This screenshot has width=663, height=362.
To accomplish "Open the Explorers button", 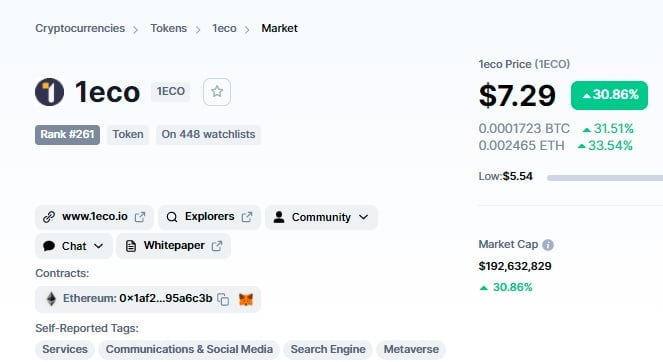I will coord(209,217).
